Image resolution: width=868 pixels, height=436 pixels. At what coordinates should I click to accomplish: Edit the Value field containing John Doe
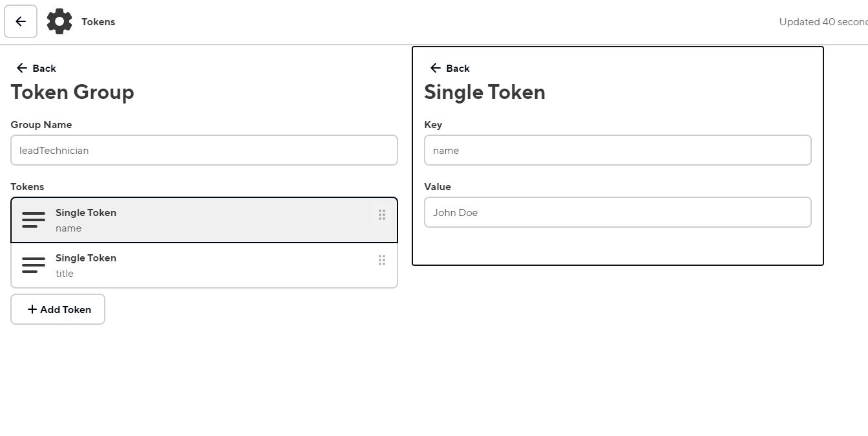[617, 212]
